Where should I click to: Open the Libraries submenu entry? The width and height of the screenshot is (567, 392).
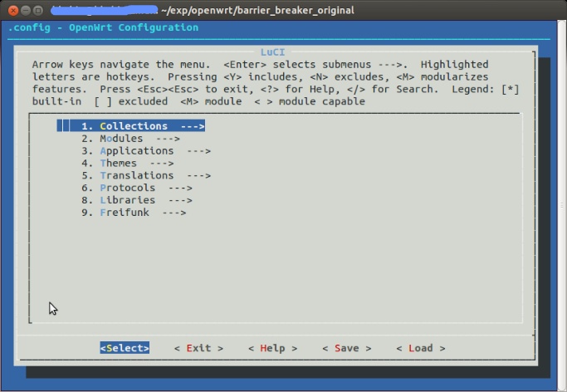pos(137,200)
